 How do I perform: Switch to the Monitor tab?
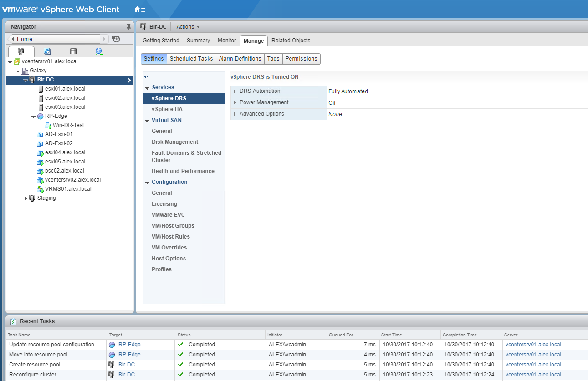(226, 41)
